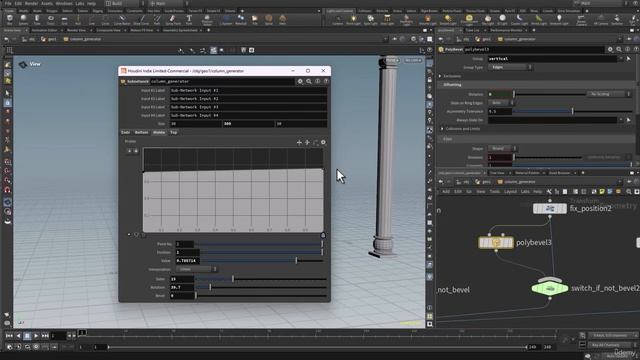Viewport: 640px width, 360px height.
Task: Jump to last frame in playbar
Action: pyautogui.click(x=45, y=336)
